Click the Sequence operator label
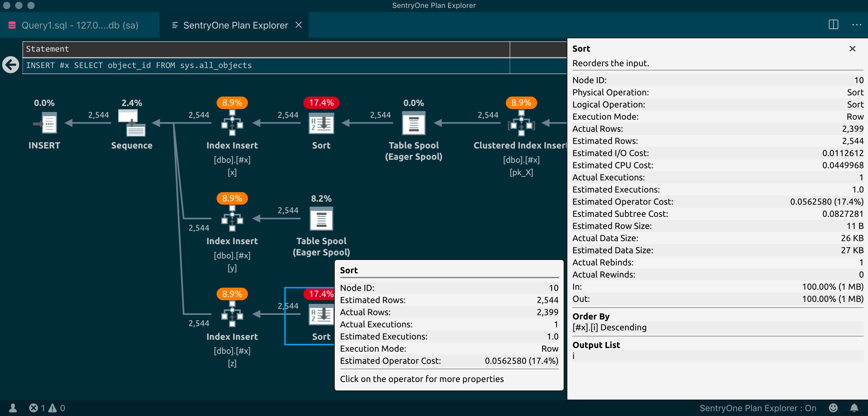This screenshot has height=416, width=868. coord(132,145)
